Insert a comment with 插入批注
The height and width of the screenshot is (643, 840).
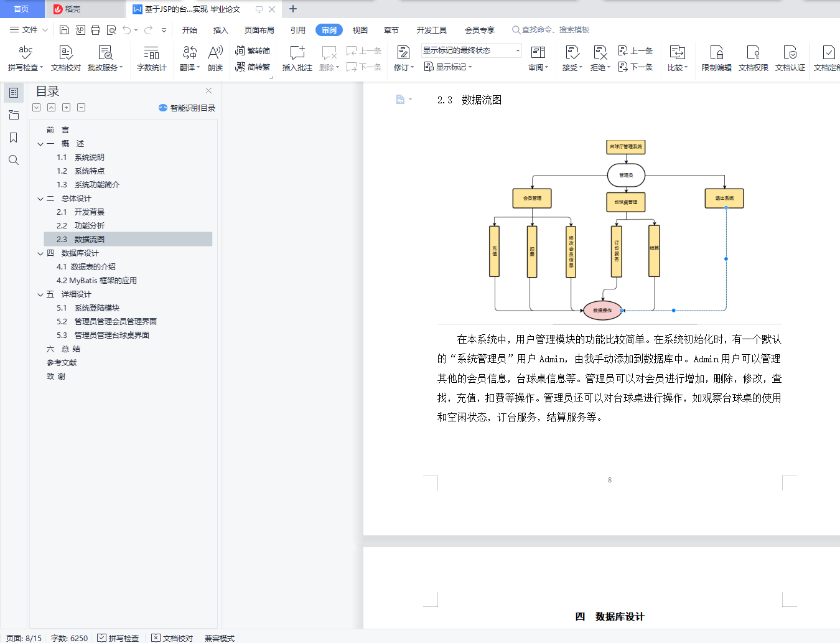click(297, 59)
